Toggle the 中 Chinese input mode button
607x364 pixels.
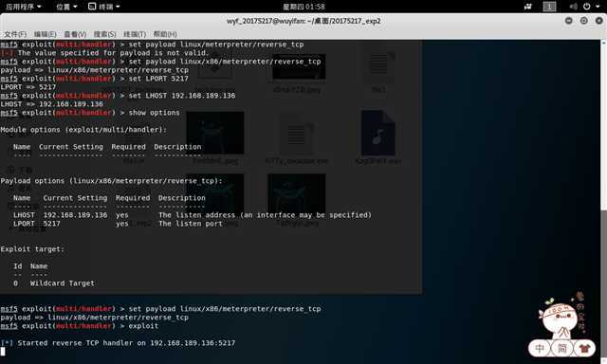(x=540, y=349)
